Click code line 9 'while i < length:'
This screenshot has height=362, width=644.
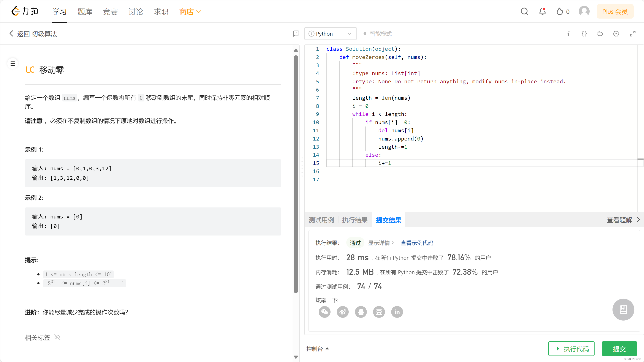point(380,114)
